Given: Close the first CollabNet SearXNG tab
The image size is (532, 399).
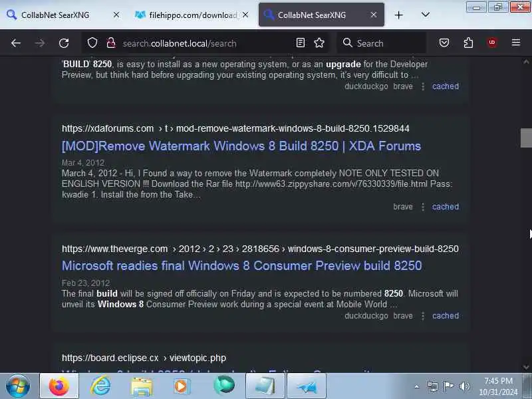Looking at the screenshot, I should (x=116, y=15).
